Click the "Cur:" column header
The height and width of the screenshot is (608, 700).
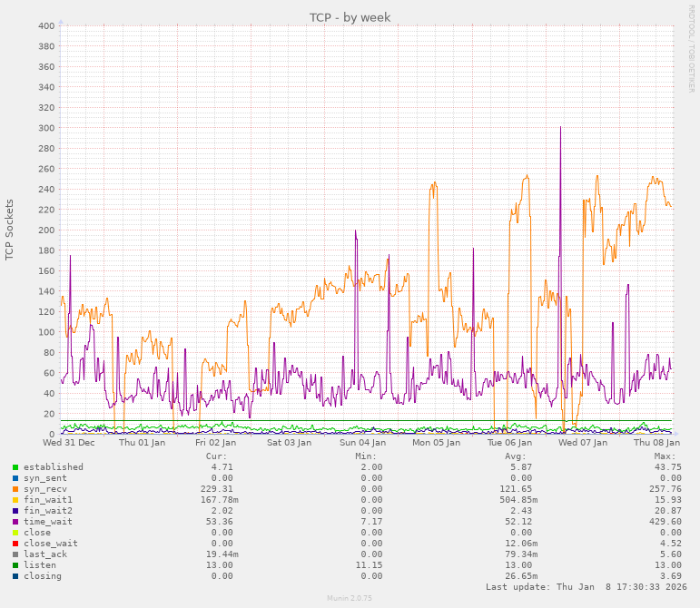217,456
